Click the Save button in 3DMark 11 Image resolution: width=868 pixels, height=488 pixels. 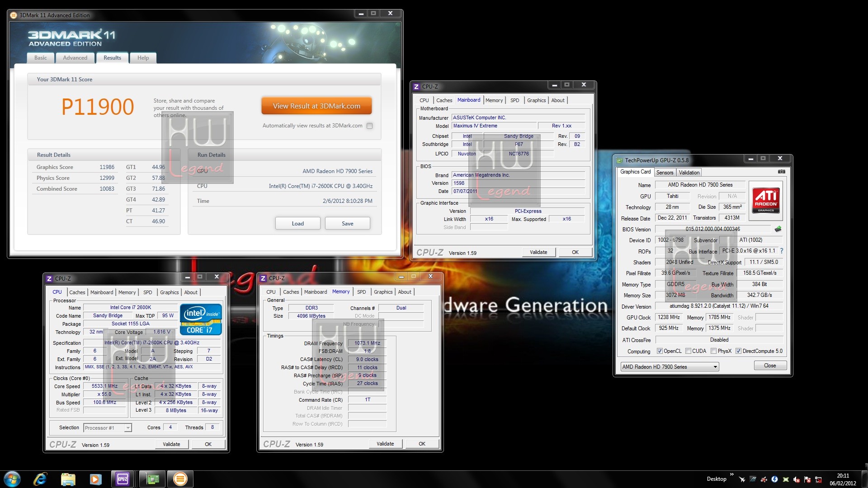point(347,223)
